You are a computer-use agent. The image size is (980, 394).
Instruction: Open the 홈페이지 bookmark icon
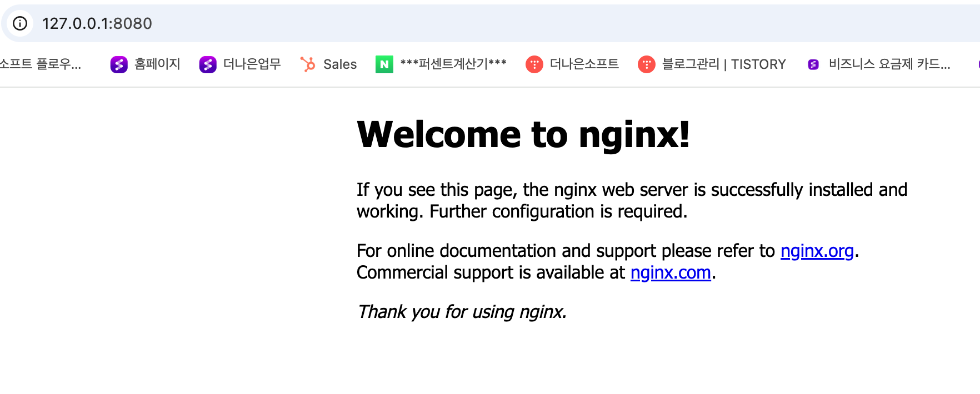(119, 65)
